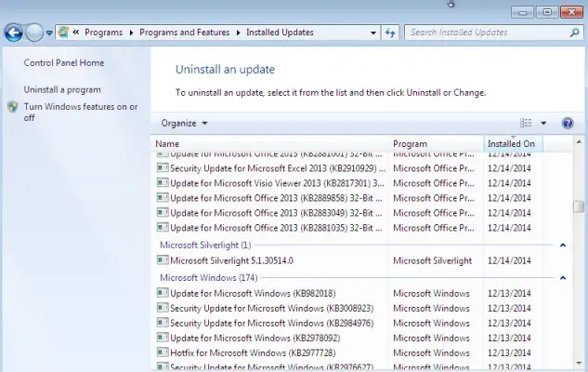Change the view with the view icon

[x=526, y=123]
